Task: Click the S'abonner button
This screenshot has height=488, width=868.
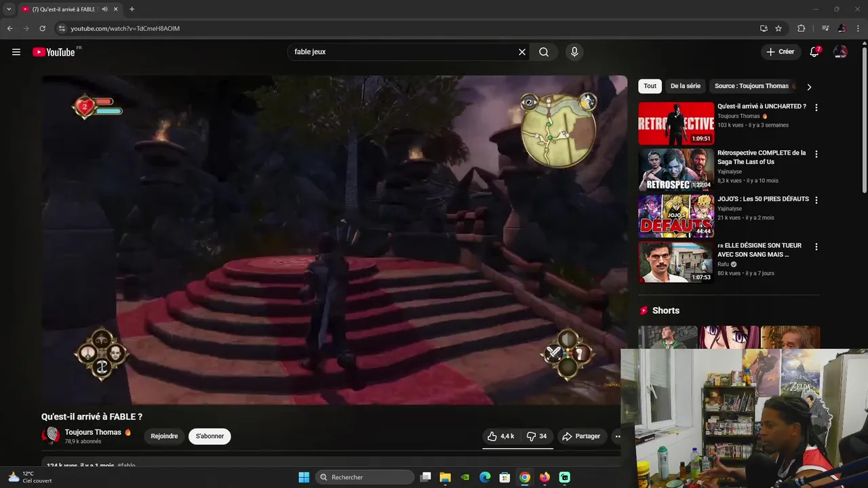Action: click(x=210, y=436)
